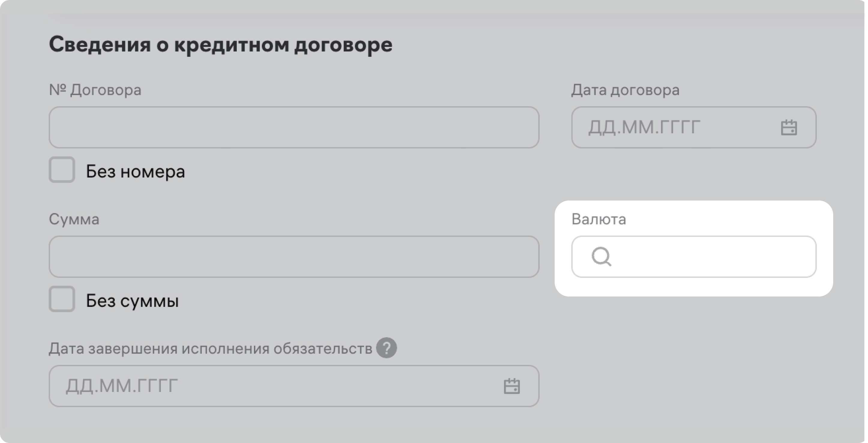Image resolution: width=868 pixels, height=443 pixels.
Task: Click the № Договора field label
Action: [95, 90]
